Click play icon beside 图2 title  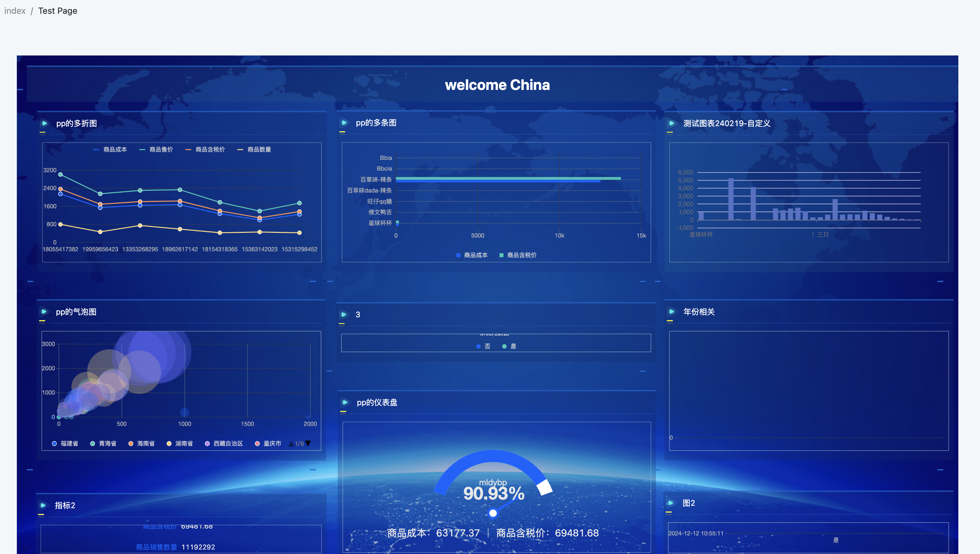pyautogui.click(x=671, y=503)
